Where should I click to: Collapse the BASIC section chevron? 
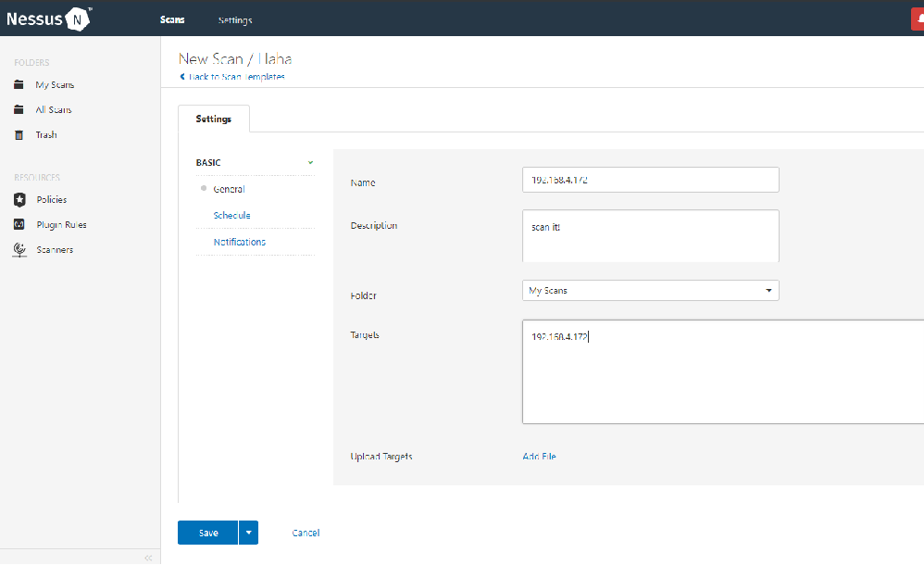310,163
